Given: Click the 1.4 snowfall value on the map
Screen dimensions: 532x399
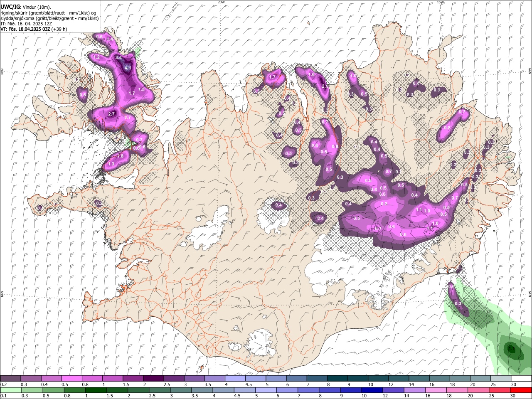Looking at the screenshot, I should (x=110, y=39).
